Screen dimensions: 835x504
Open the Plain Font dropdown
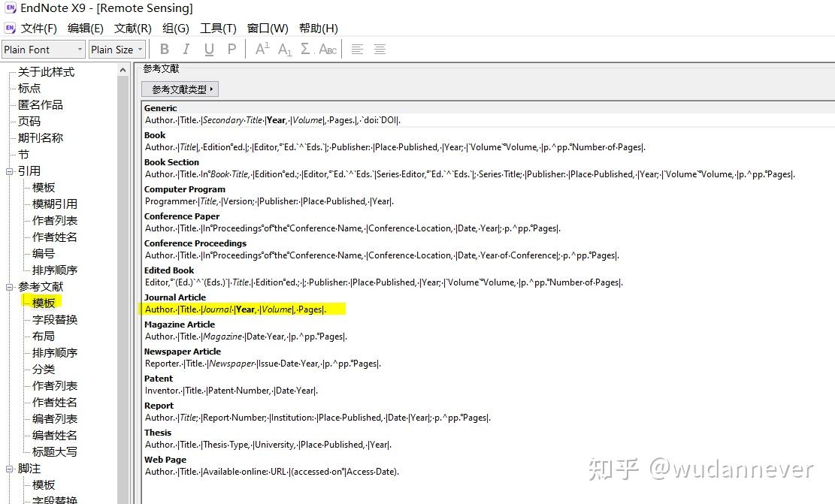point(81,49)
